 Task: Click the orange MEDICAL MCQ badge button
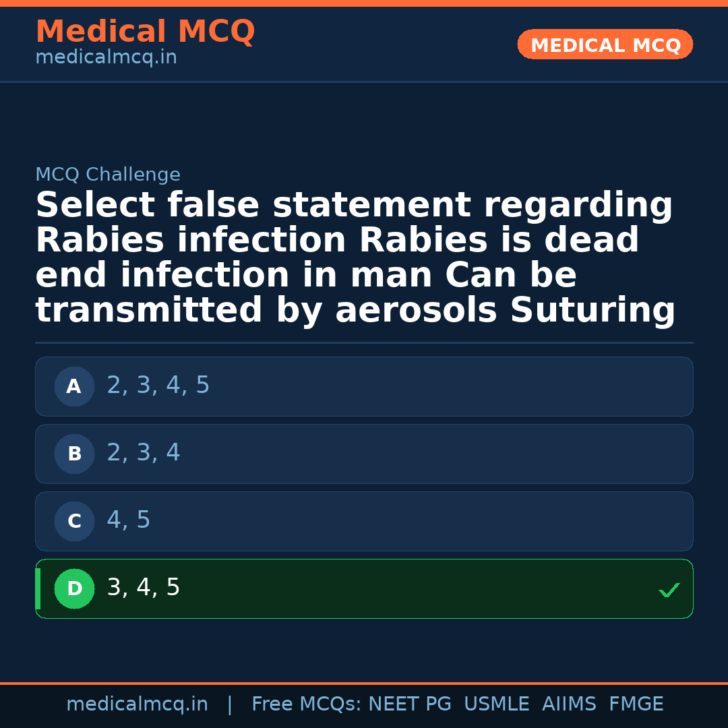coord(605,45)
